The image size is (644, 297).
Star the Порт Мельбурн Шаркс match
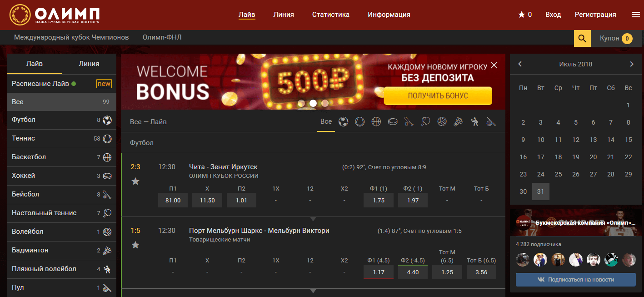[x=135, y=245]
